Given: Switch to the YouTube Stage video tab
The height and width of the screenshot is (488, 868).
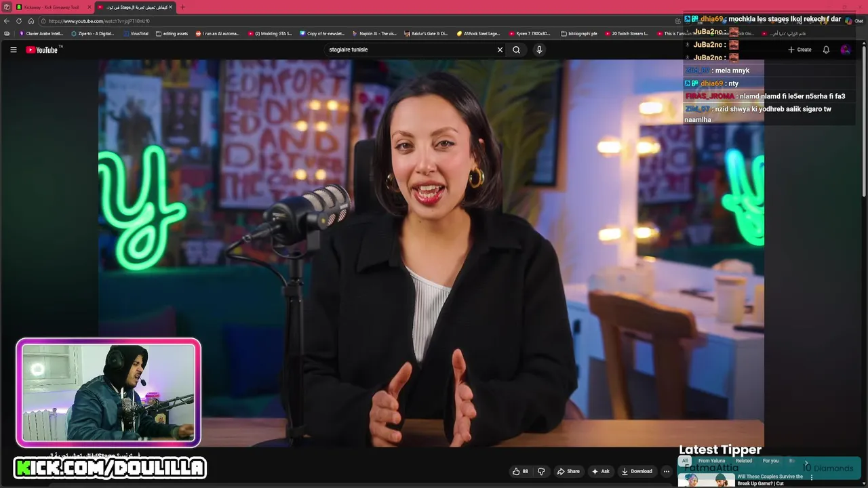Looking at the screenshot, I should pyautogui.click(x=135, y=7).
